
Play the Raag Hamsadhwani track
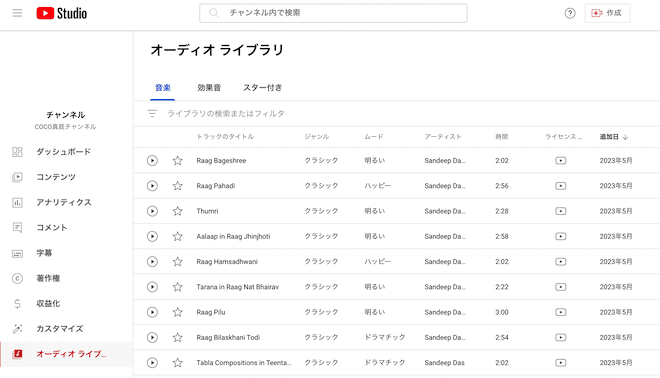(x=152, y=261)
